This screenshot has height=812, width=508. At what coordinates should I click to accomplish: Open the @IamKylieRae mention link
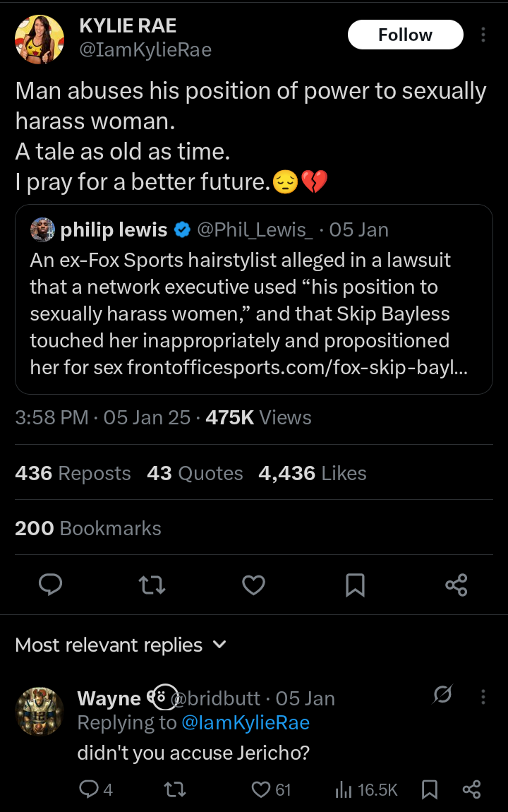click(246, 722)
